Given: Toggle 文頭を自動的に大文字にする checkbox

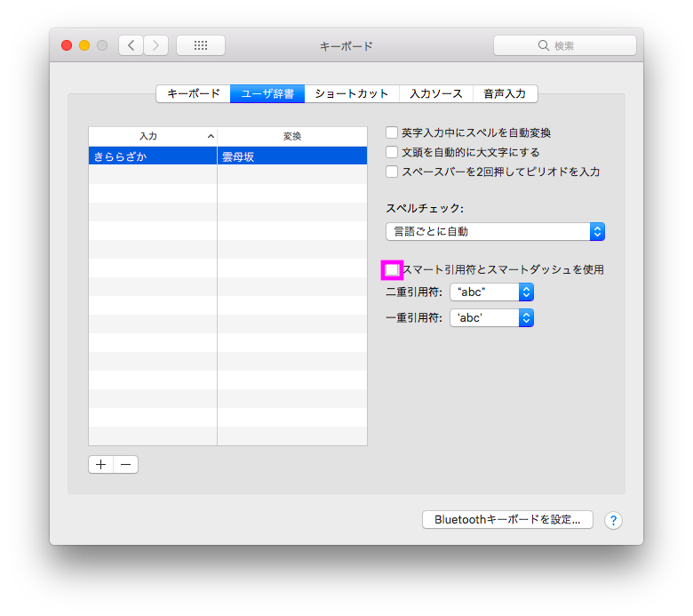Looking at the screenshot, I should [x=392, y=152].
